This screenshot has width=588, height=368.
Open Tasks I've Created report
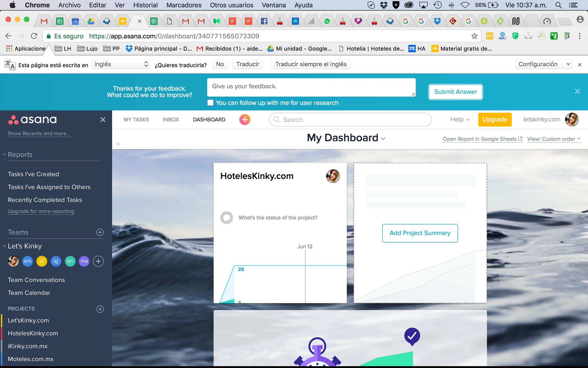(x=33, y=174)
